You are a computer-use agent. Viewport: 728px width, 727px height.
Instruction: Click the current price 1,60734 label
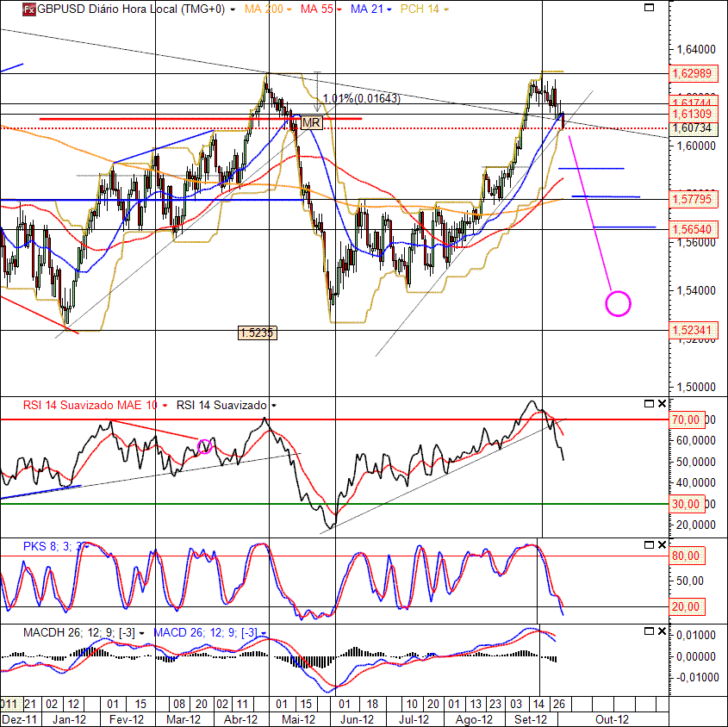tap(694, 128)
